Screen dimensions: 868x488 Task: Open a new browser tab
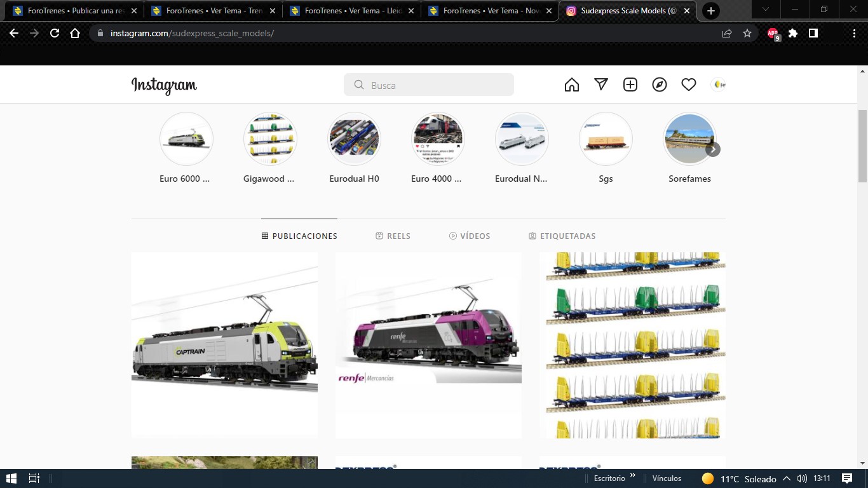(x=711, y=11)
